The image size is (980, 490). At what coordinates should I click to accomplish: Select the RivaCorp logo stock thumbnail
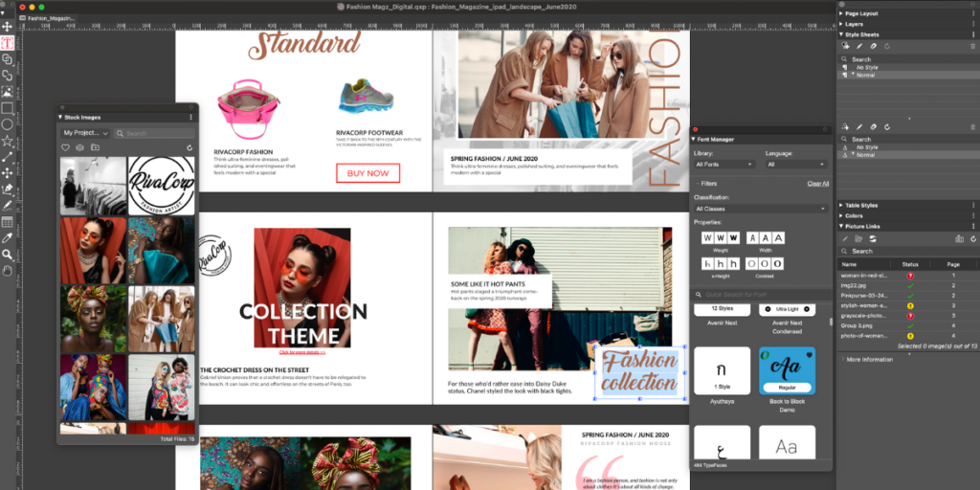pos(161,186)
